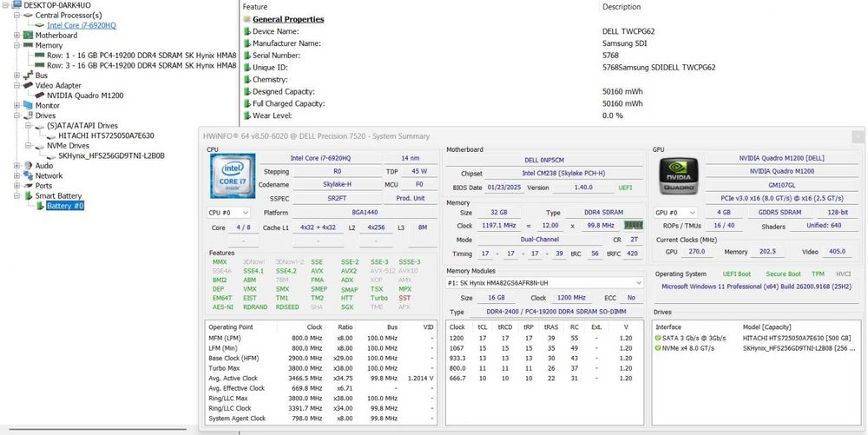
Task: Click the tree panel horizontal scrollbar
Action: click(98, 429)
